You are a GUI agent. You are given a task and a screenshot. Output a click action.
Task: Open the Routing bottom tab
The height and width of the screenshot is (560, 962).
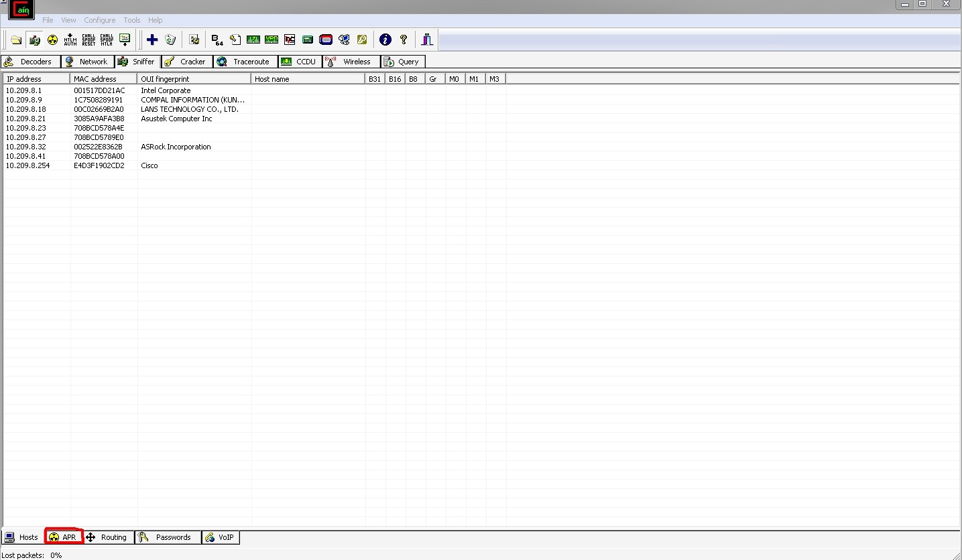(109, 537)
